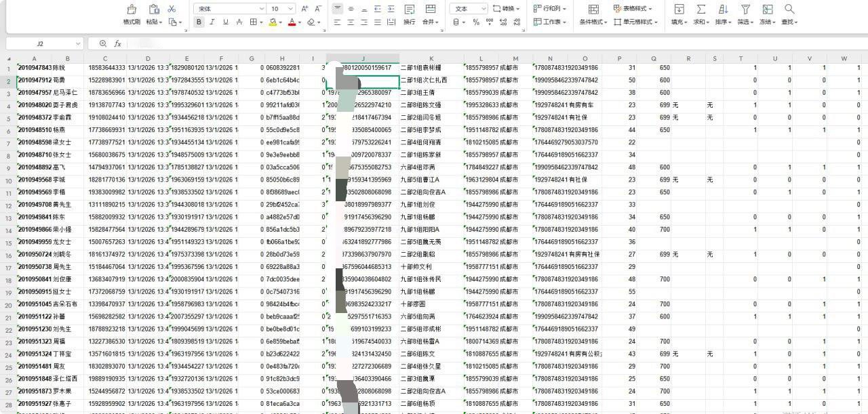Click the Wrap text (换行) icon

pyautogui.click(x=410, y=9)
